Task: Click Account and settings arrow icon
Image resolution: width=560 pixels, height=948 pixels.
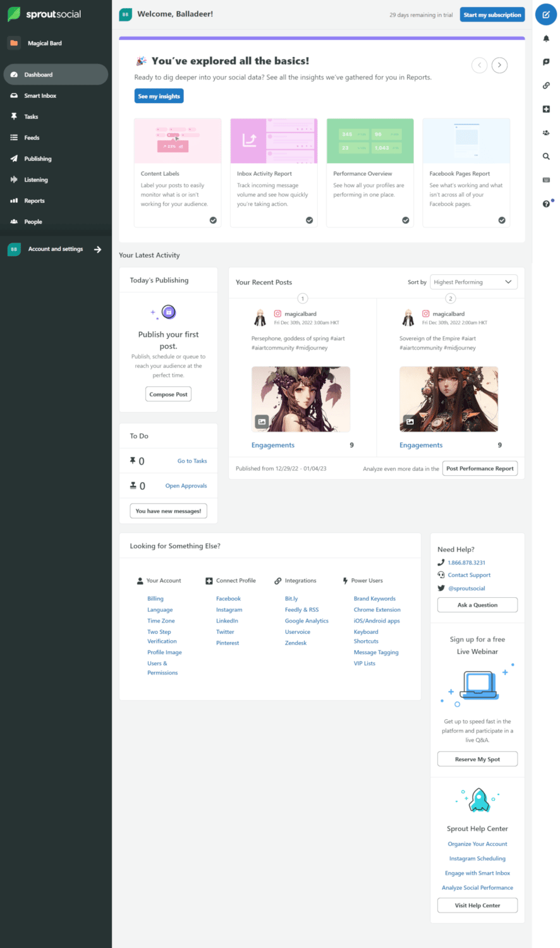Action: 97,249
